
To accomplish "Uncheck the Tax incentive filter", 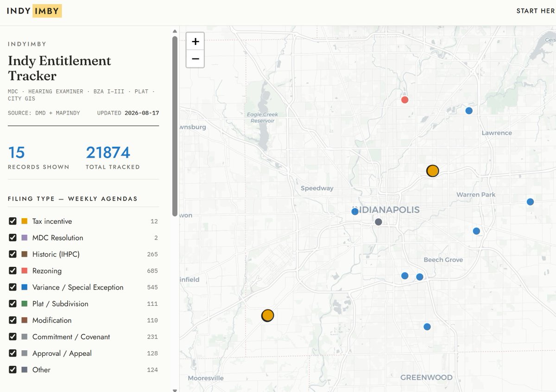I will [x=13, y=221].
